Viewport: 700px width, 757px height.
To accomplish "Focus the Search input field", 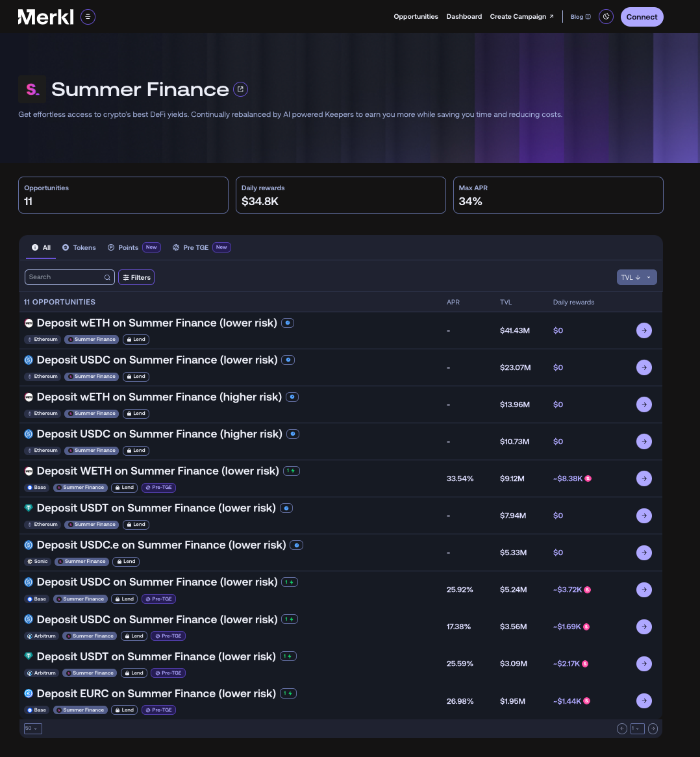I will click(x=69, y=277).
